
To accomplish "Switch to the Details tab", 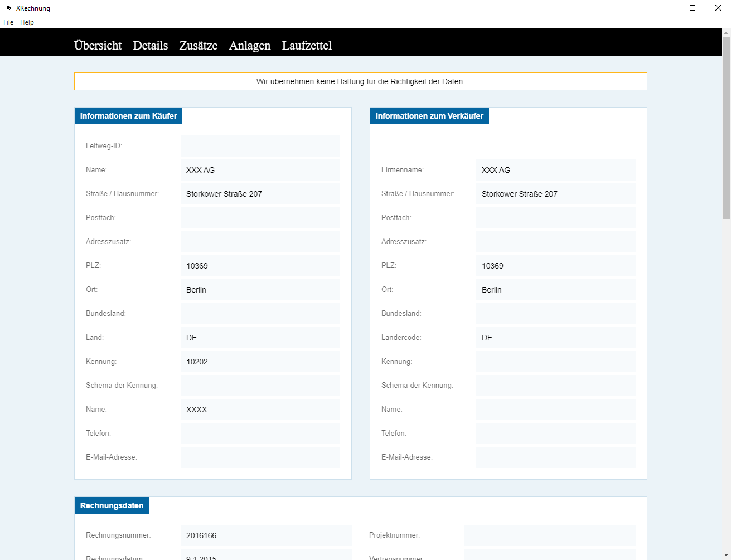I will coord(150,45).
